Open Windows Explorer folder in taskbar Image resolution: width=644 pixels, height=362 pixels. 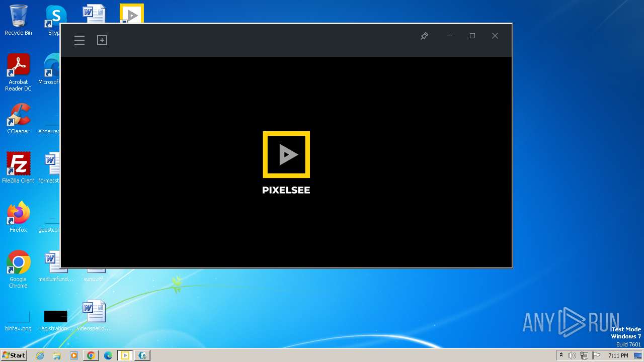coord(57,355)
